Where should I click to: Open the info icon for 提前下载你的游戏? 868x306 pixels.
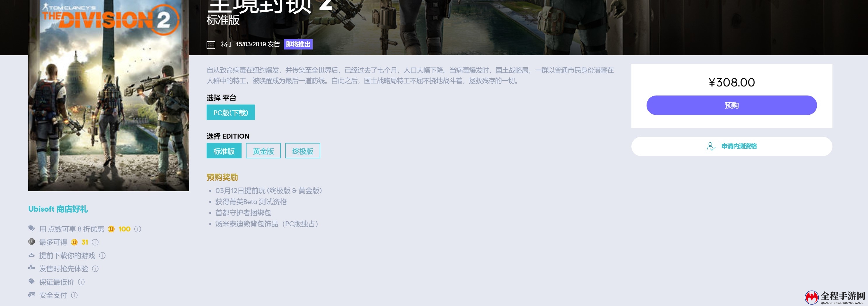(x=103, y=256)
